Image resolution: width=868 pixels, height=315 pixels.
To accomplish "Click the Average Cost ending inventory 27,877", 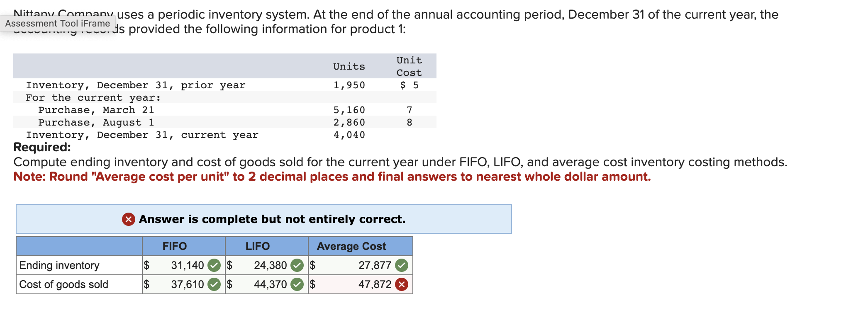I will pos(375,265).
